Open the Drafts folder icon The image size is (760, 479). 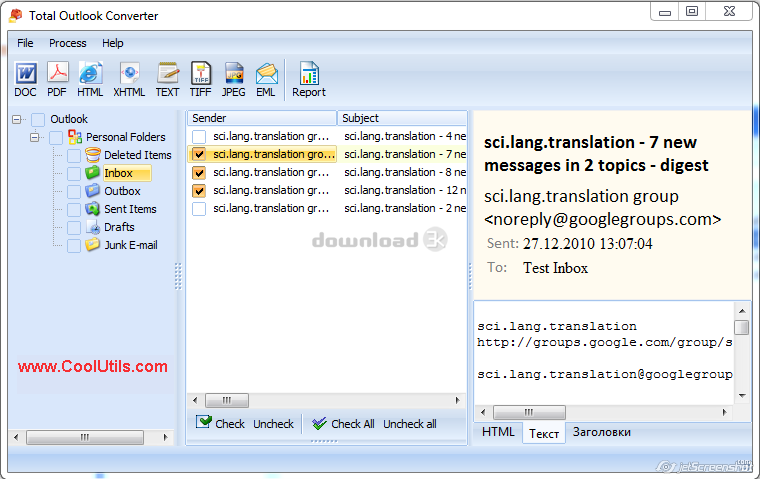coord(93,227)
